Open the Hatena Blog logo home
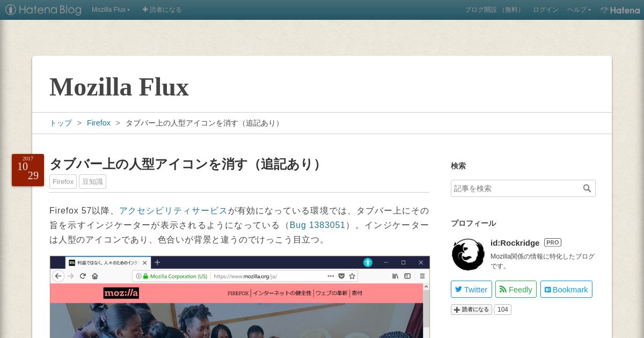This screenshot has height=338, width=644. pos(43,10)
